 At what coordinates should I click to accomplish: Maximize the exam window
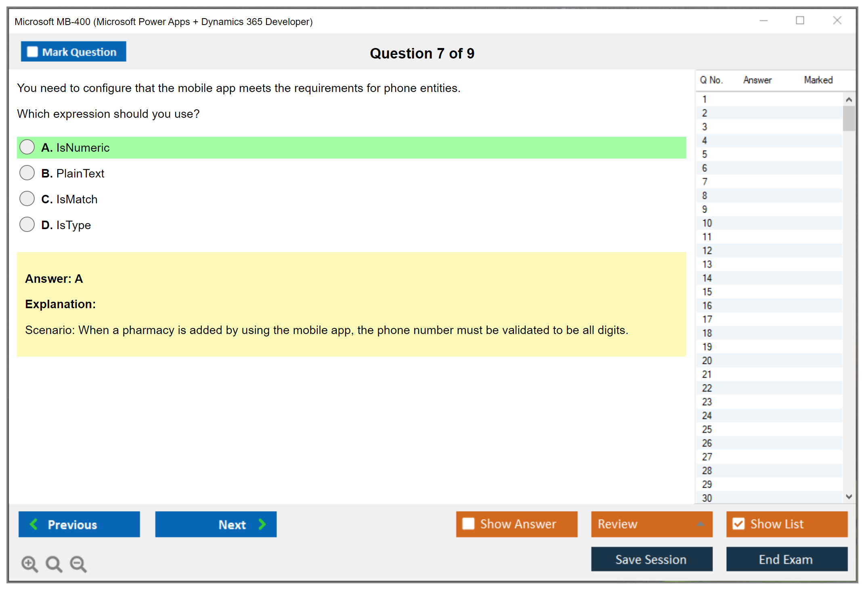[800, 21]
